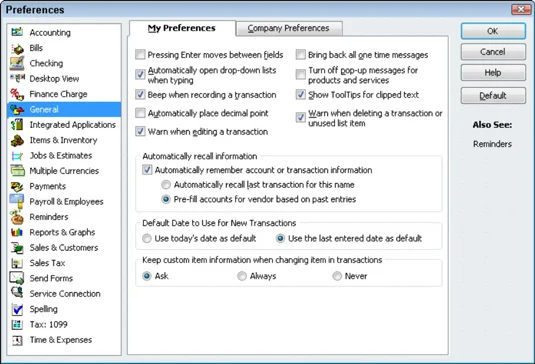Toggle Show ToolTips for clipped text
535x364 pixels.
[x=301, y=94]
